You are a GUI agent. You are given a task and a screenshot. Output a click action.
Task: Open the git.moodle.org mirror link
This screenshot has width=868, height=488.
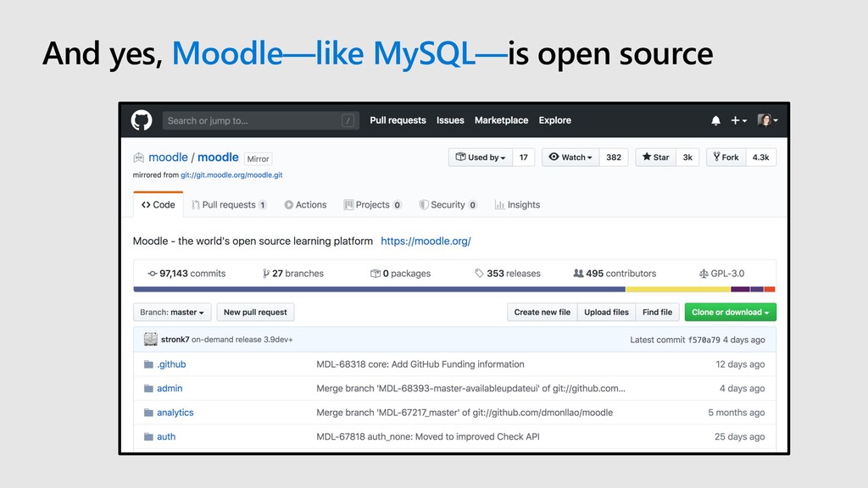(231, 175)
